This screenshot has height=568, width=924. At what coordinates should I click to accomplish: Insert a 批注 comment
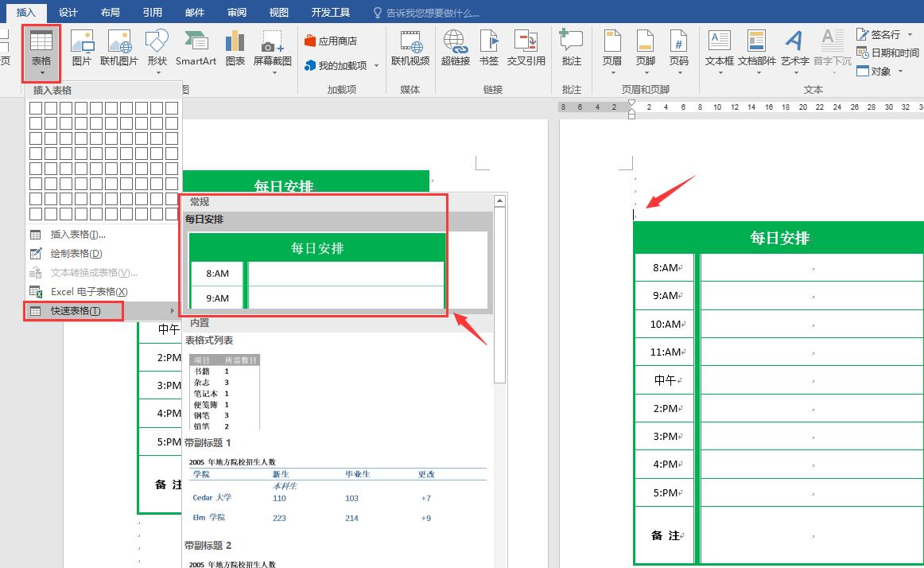pyautogui.click(x=571, y=48)
